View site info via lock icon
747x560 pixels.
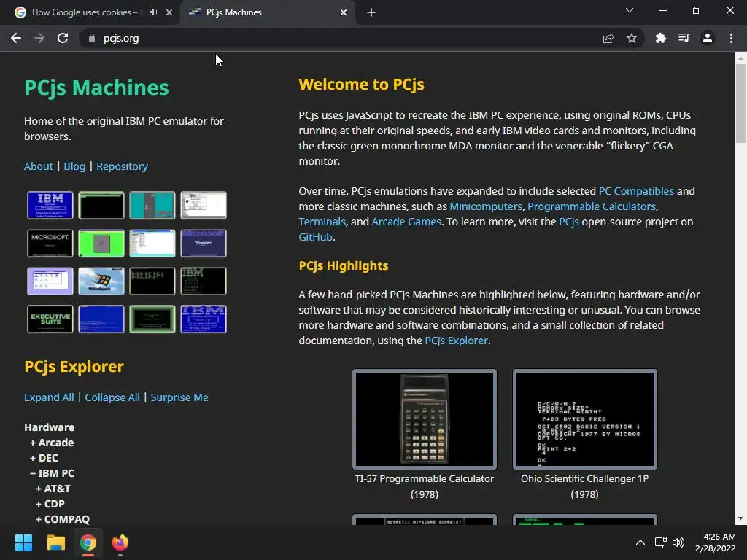click(x=92, y=38)
